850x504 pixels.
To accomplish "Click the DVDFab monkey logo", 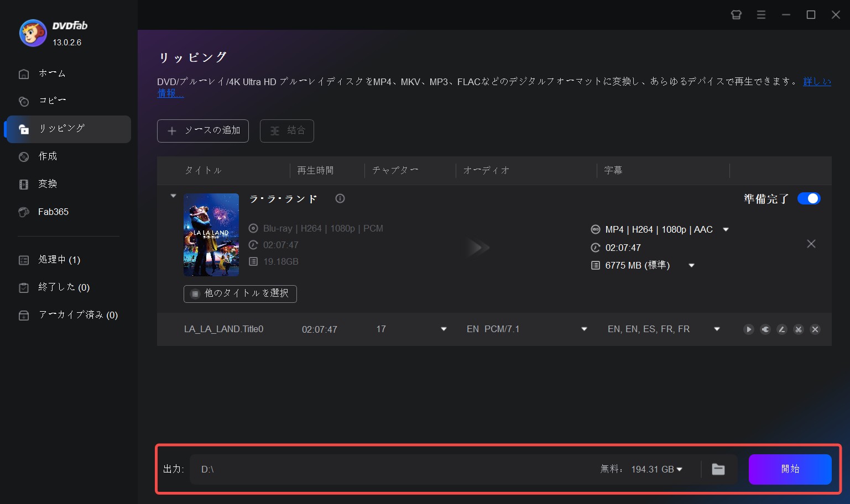I will point(33,33).
